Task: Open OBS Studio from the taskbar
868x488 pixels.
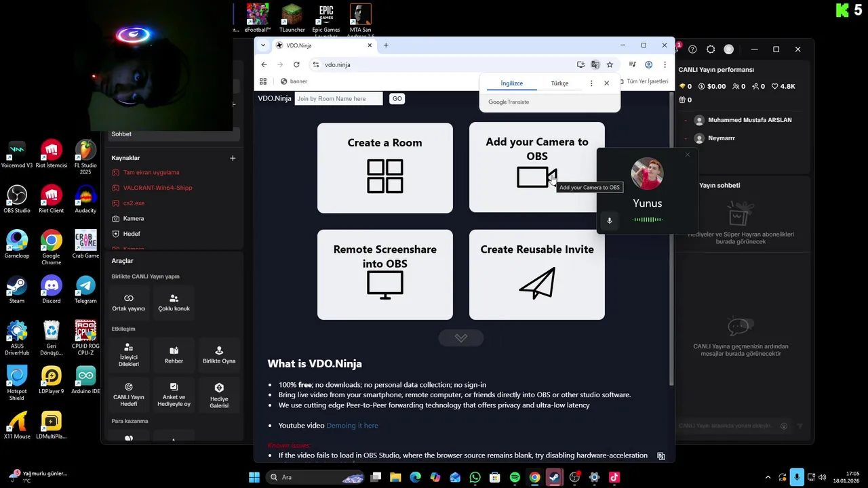Action: [574, 477]
